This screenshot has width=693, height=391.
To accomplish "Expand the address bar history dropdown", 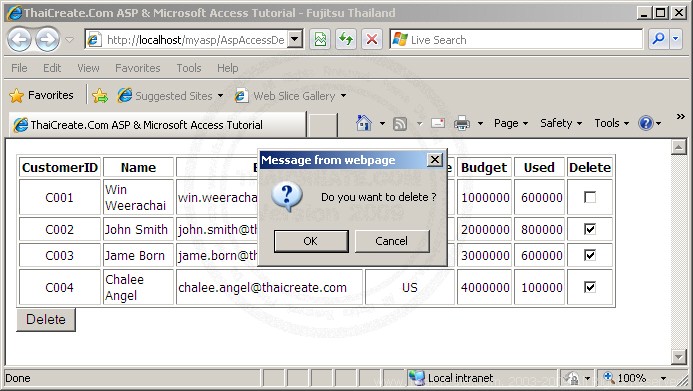I will pyautogui.click(x=295, y=40).
